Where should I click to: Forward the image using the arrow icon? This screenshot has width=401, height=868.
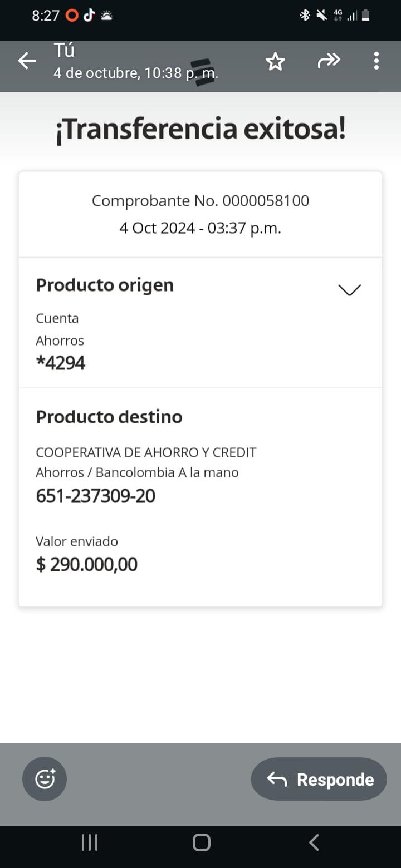329,60
